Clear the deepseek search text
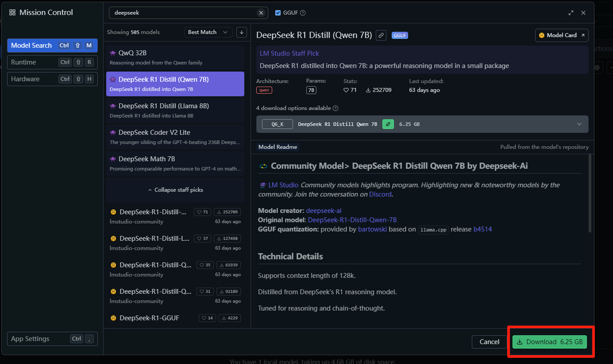 [x=261, y=13]
